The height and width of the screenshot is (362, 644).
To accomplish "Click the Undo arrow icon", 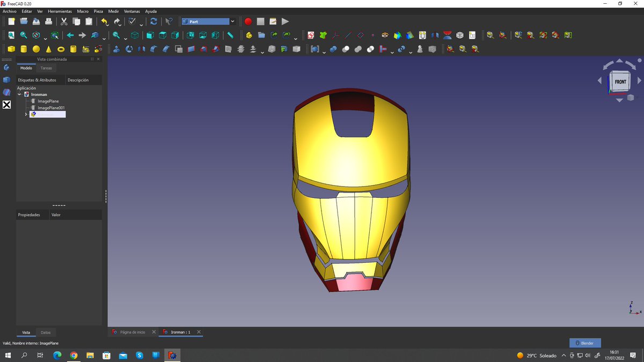I will point(105,21).
